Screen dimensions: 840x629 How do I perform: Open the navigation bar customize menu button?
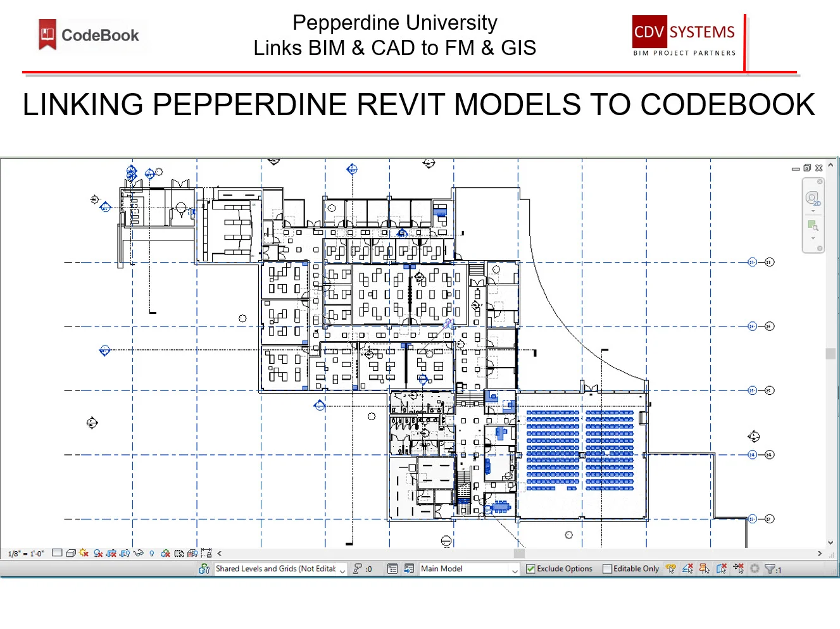[x=820, y=248]
